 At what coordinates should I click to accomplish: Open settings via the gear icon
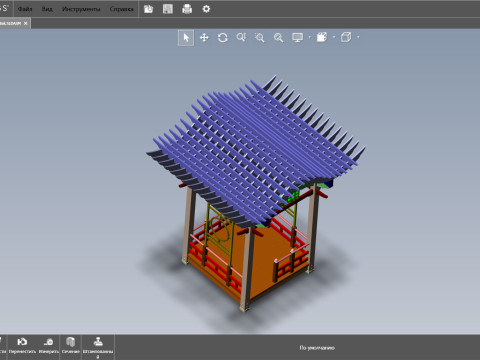[206, 9]
